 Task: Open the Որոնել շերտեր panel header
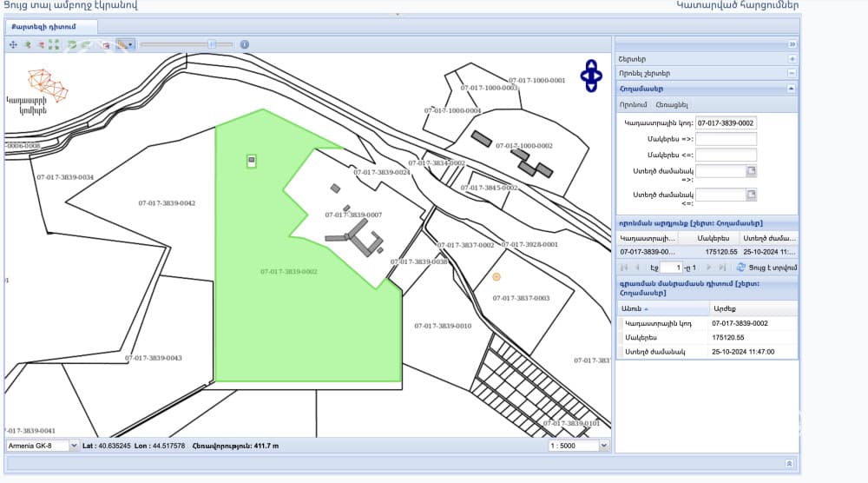707,73
